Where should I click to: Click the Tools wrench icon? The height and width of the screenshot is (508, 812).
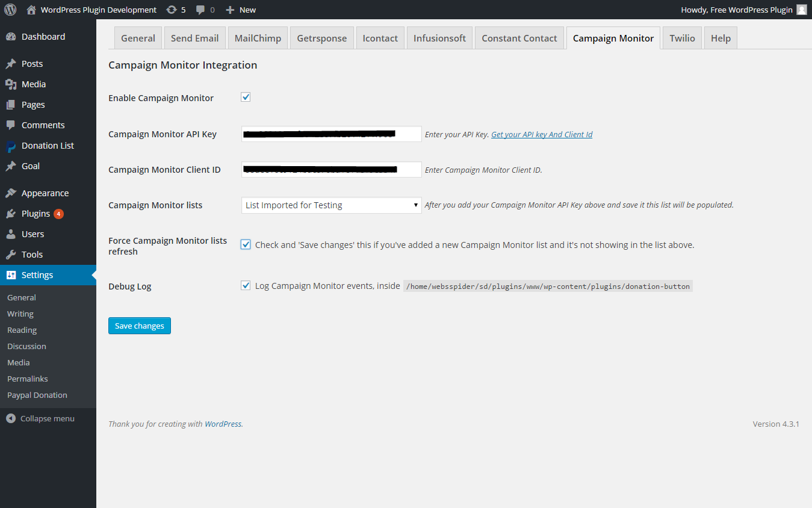(11, 255)
